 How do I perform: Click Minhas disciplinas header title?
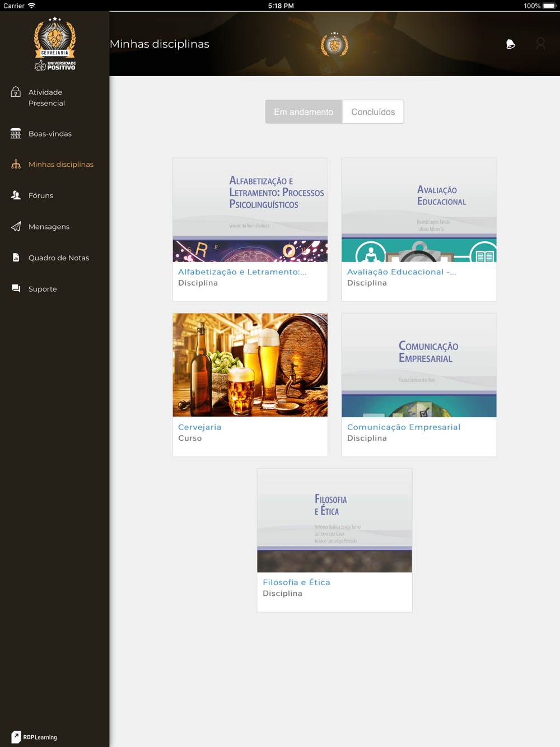pos(160,44)
